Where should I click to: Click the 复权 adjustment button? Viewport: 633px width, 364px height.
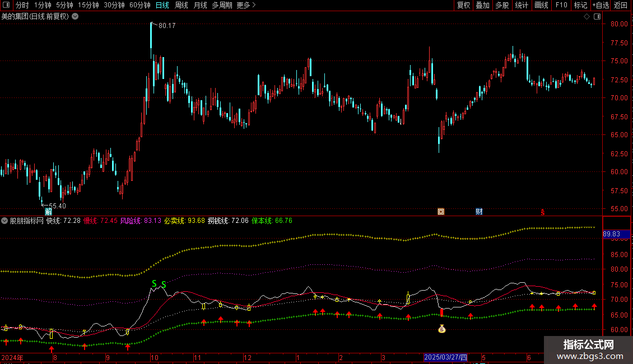point(463,5)
